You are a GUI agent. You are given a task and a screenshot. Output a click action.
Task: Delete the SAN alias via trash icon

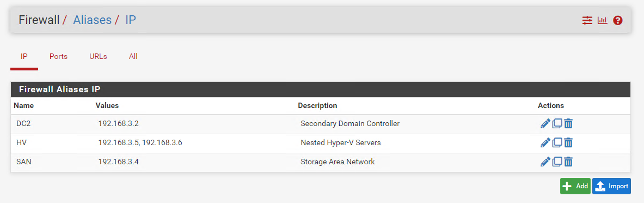point(568,162)
